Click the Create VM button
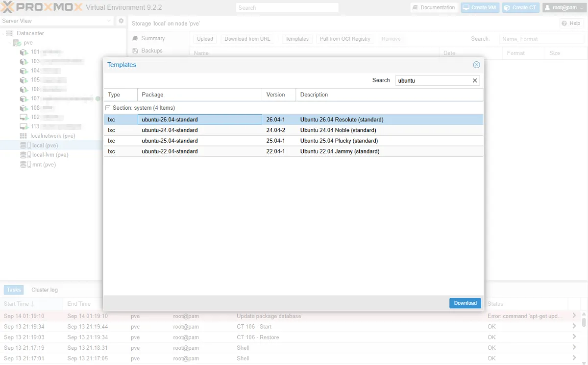 click(x=480, y=7)
